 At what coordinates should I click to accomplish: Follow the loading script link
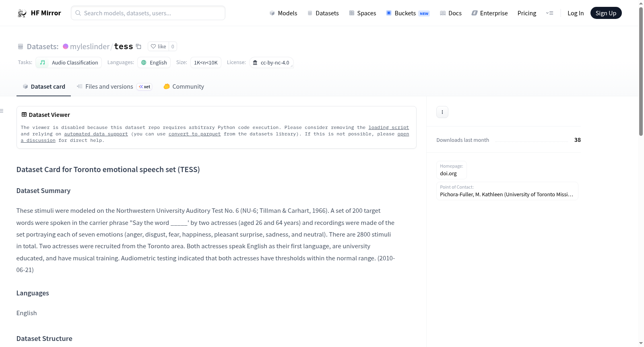coord(388,127)
